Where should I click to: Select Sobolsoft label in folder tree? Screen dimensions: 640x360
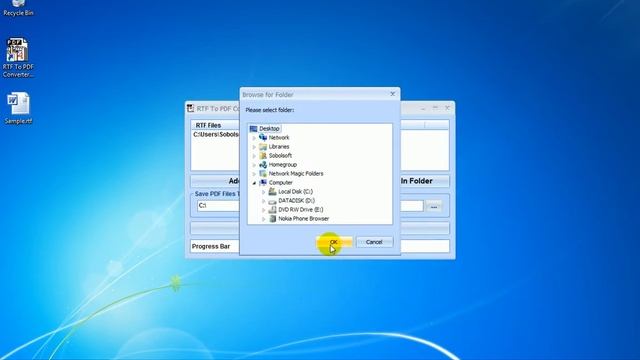pyautogui.click(x=280, y=156)
